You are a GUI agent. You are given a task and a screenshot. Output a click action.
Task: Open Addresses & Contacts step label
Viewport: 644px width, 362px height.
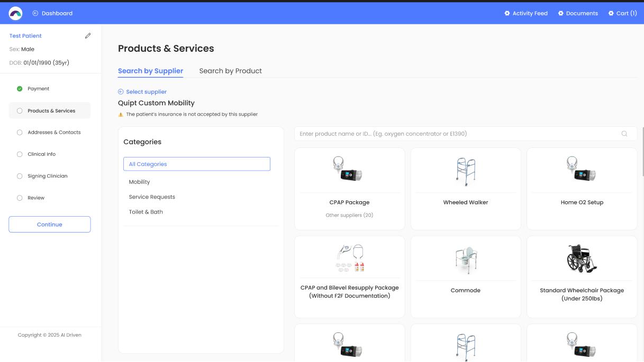coord(54,133)
